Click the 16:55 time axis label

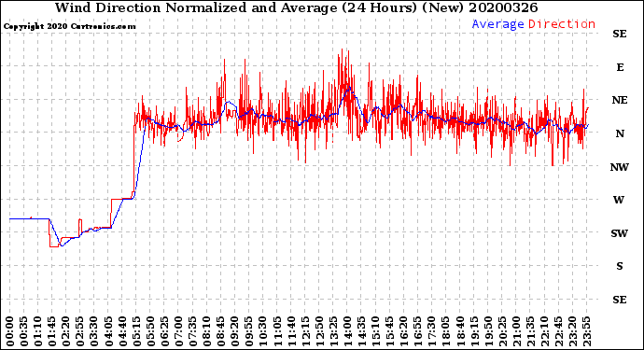[418, 331]
